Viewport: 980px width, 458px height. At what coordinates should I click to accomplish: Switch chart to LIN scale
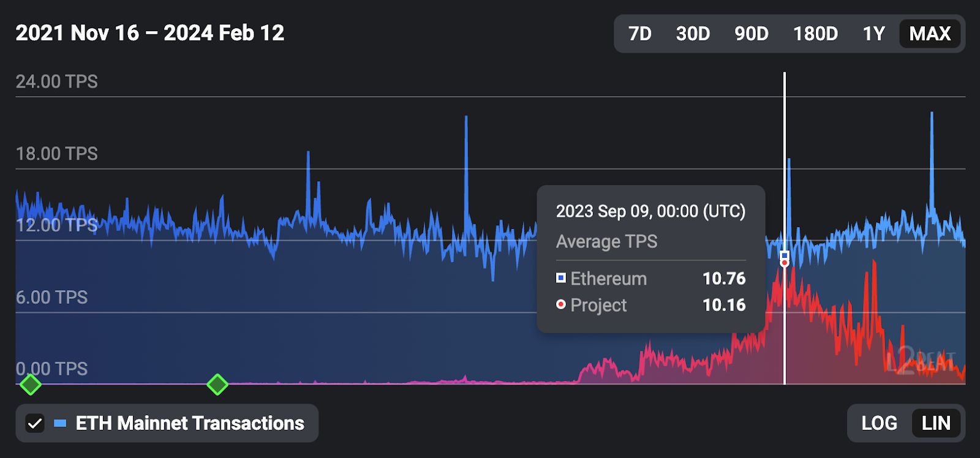[936, 423]
